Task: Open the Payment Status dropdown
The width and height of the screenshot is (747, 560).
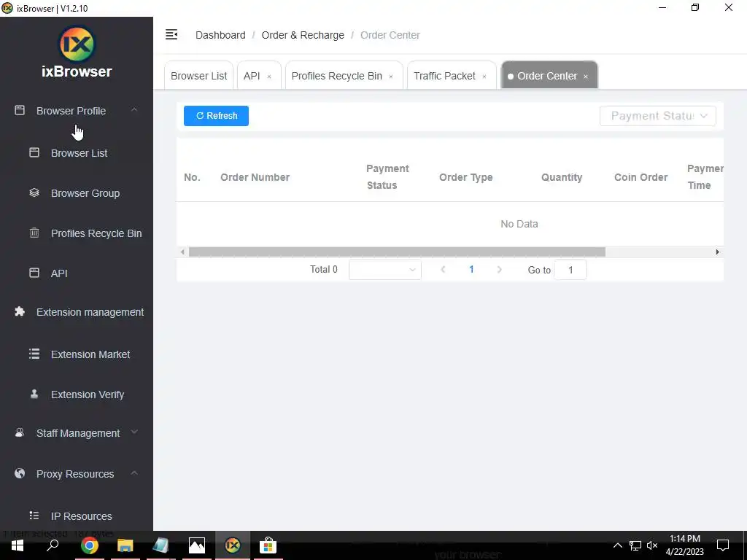Action: pyautogui.click(x=657, y=116)
